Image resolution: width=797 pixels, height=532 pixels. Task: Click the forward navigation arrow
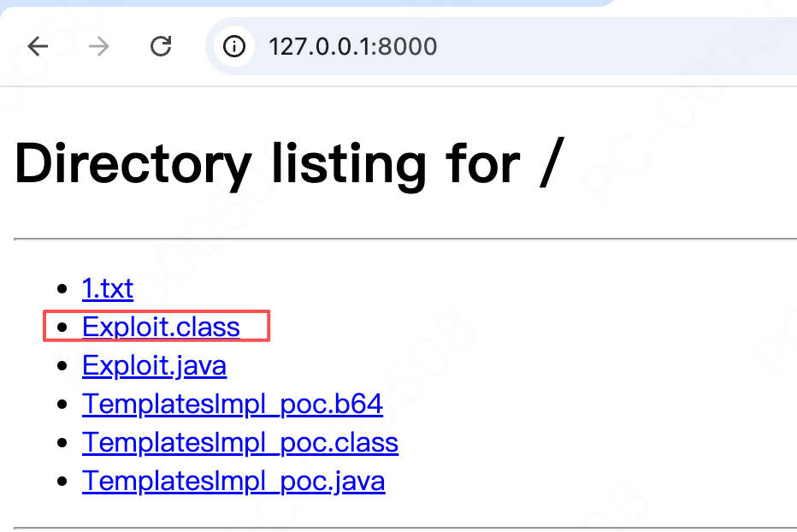(98, 46)
